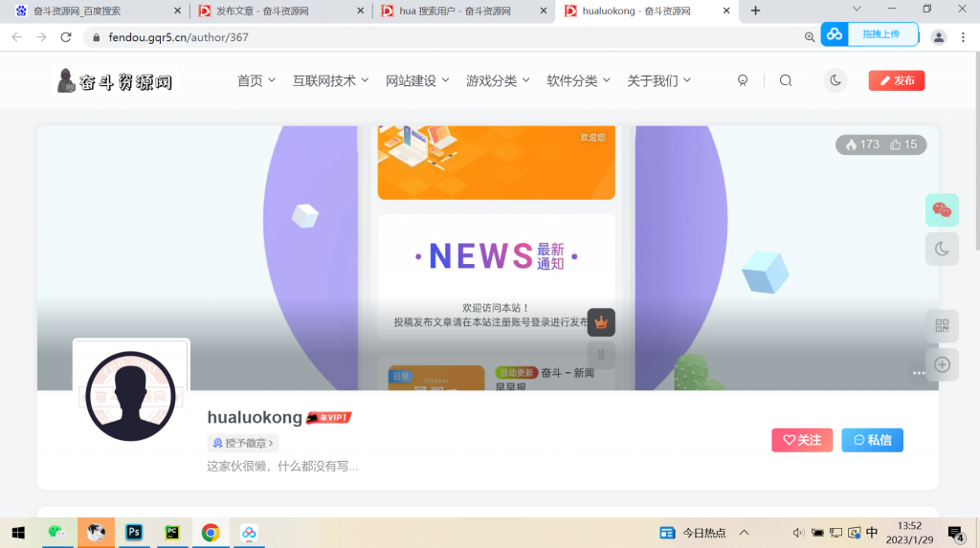Toggle dark mode in header
Image resolution: width=980 pixels, height=548 pixels.
(x=835, y=80)
